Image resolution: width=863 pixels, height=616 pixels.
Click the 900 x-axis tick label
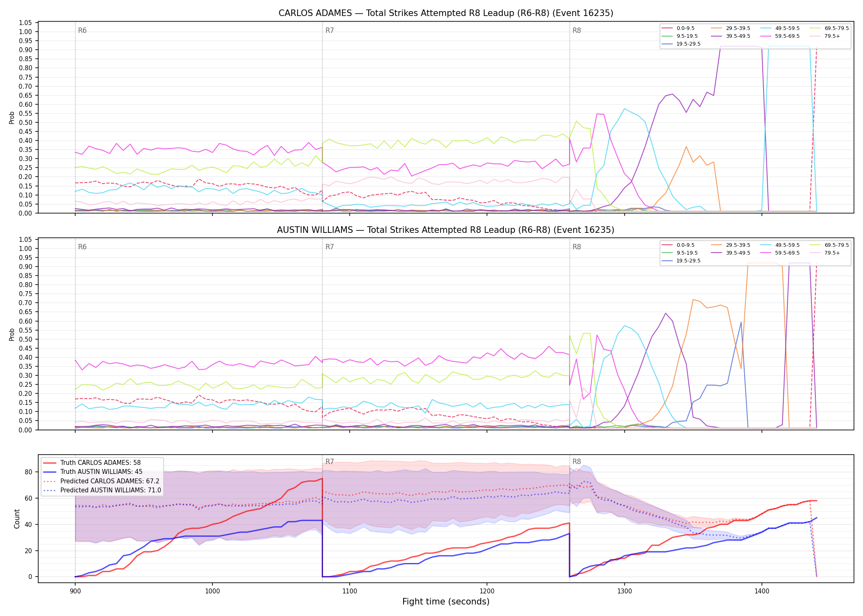tap(75, 591)
